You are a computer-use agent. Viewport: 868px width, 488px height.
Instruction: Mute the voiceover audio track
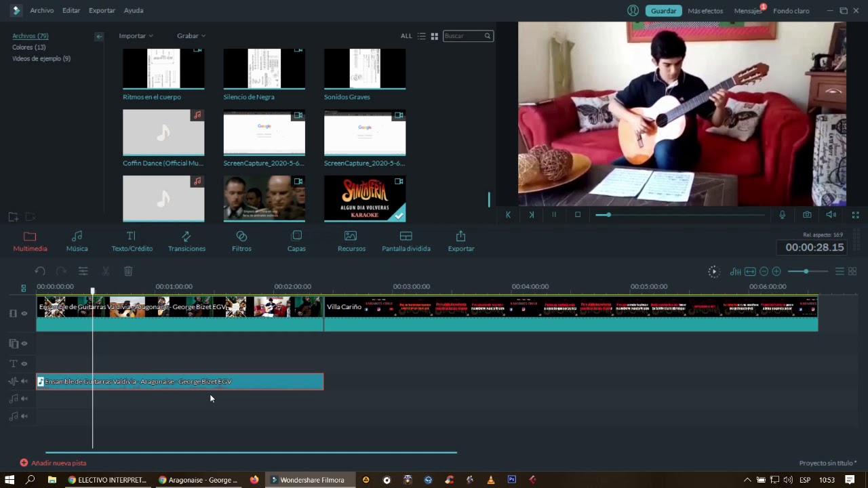coord(24,382)
